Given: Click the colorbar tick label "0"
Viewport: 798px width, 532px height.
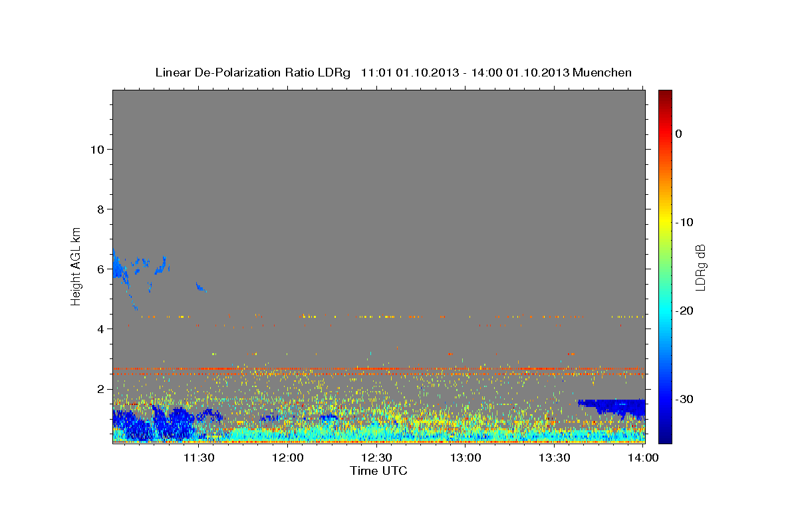Looking at the screenshot, I should pyautogui.click(x=678, y=134).
